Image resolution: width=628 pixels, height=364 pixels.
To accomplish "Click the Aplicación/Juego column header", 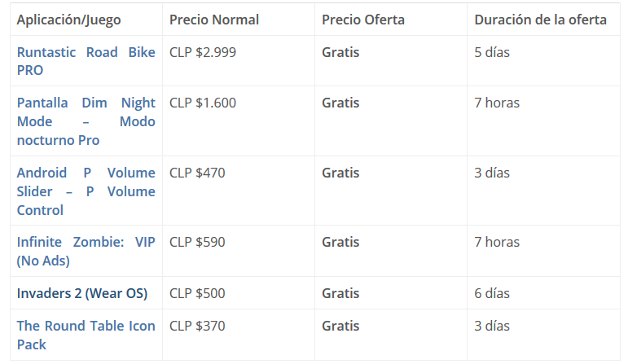I will [x=69, y=20].
